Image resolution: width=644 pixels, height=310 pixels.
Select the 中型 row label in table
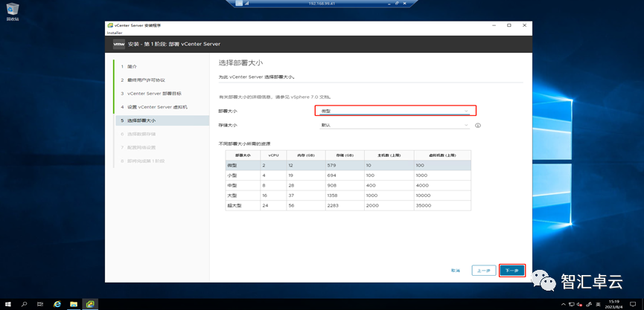pos(232,185)
